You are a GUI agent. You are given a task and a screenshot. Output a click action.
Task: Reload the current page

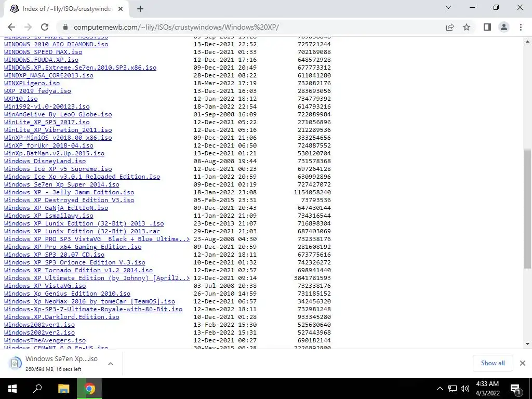tap(45, 27)
